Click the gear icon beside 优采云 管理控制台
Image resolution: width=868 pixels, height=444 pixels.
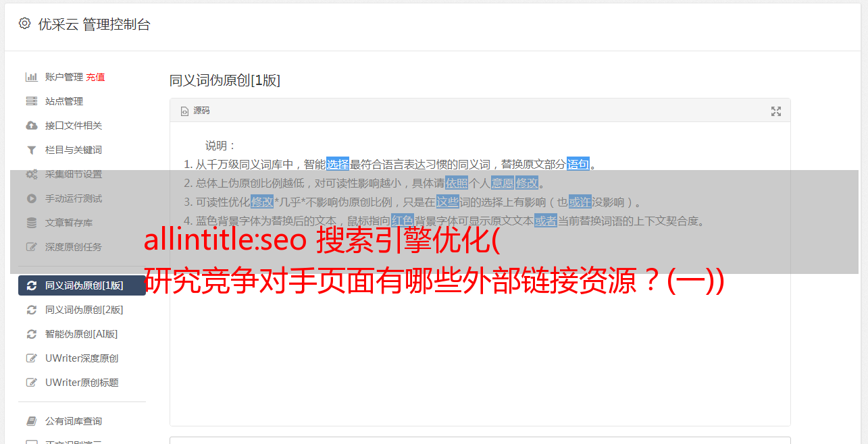[24, 24]
